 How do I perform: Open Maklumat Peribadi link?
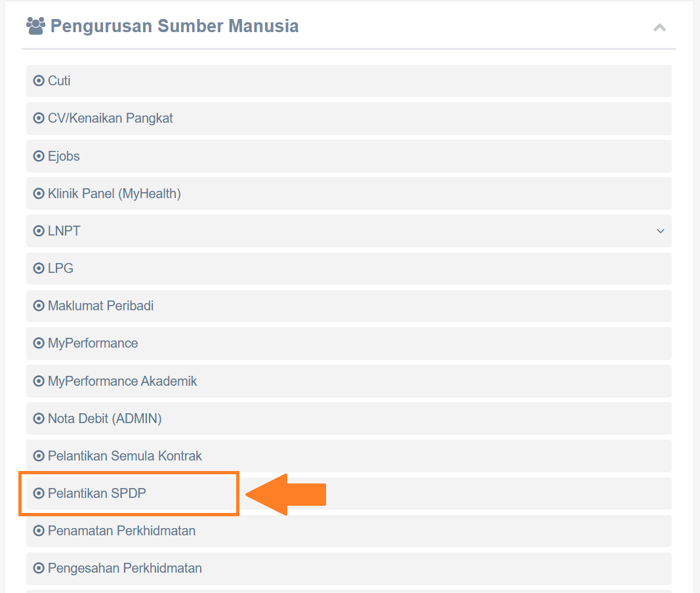[x=348, y=306]
